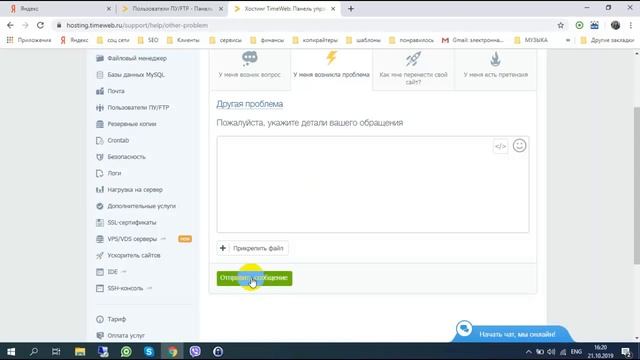
Task: Open Chrome menu three dots
Action: pyautogui.click(x=631, y=25)
